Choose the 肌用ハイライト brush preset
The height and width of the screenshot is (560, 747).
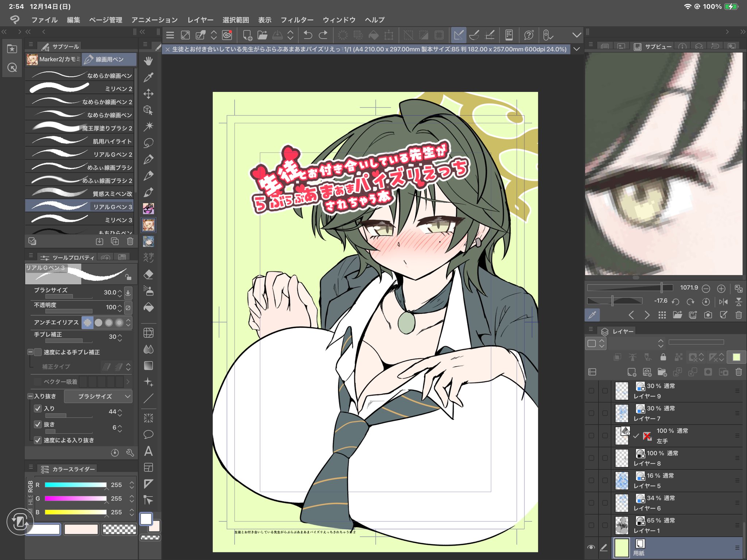pyautogui.click(x=80, y=141)
